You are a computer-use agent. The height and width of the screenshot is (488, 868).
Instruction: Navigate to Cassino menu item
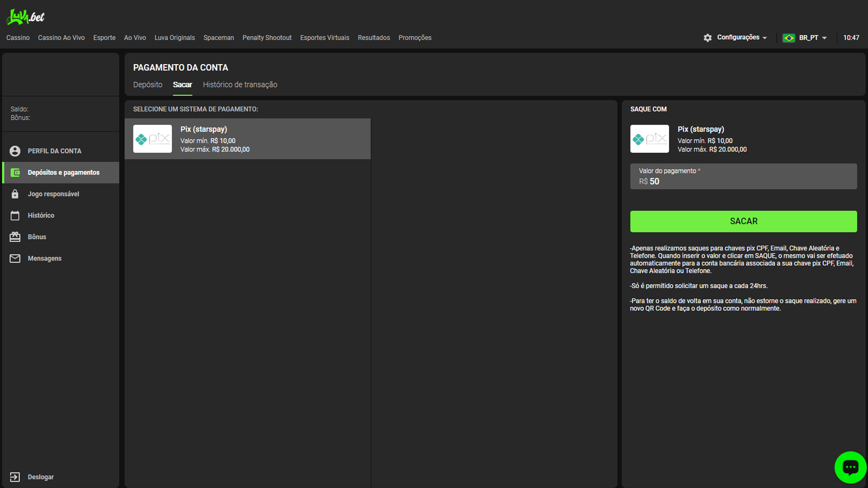[19, 38]
